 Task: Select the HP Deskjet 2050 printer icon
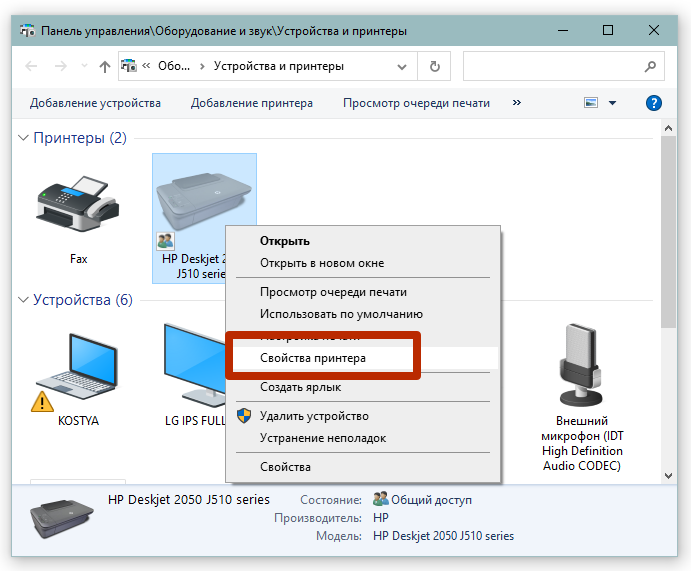pyautogui.click(x=204, y=201)
